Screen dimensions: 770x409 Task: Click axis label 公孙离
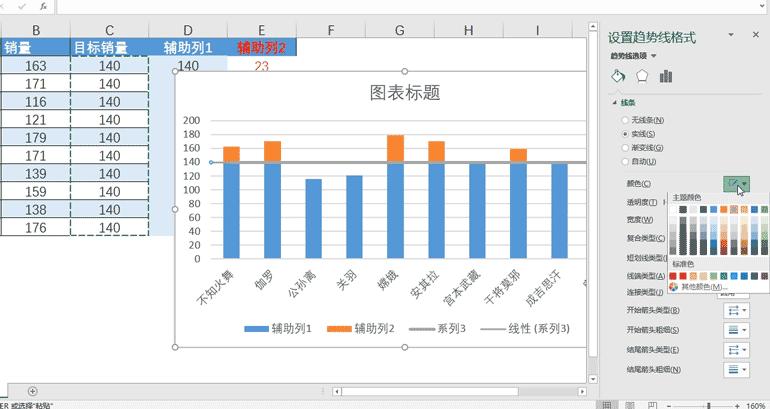coord(302,284)
